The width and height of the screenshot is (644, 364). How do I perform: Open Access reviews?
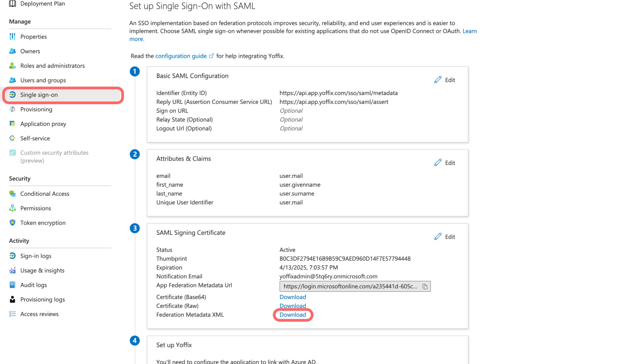39,314
